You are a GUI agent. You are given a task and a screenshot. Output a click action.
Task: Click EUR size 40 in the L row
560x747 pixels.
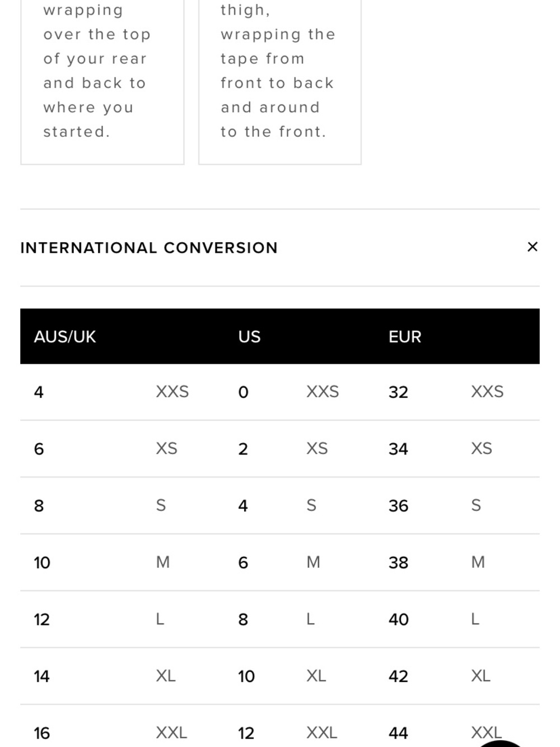click(399, 619)
